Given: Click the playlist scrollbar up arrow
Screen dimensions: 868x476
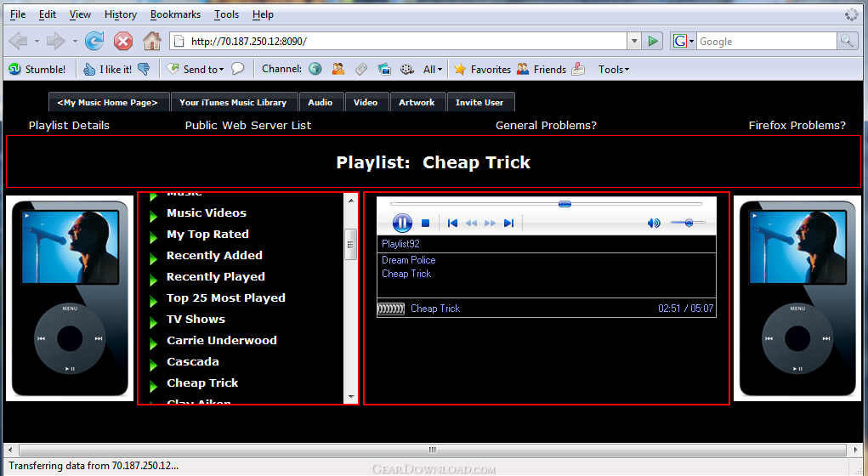Looking at the screenshot, I should [351, 201].
